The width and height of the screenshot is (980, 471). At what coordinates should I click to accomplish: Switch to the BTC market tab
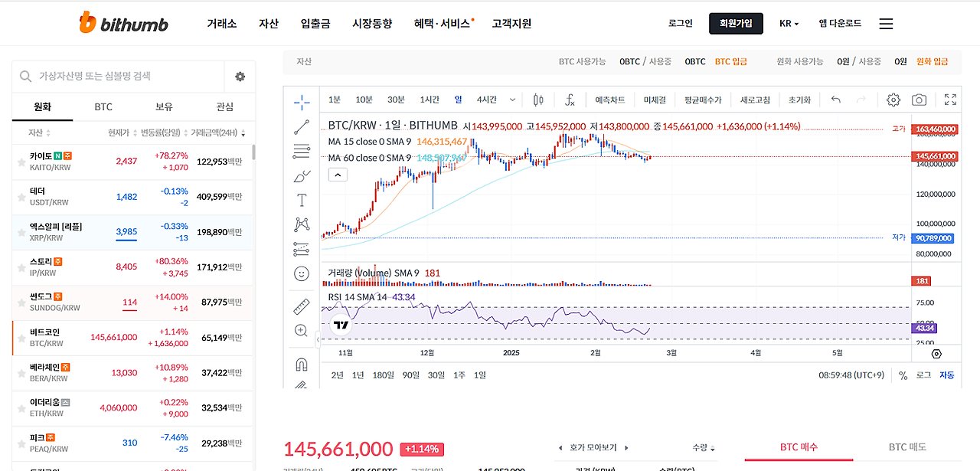(103, 107)
